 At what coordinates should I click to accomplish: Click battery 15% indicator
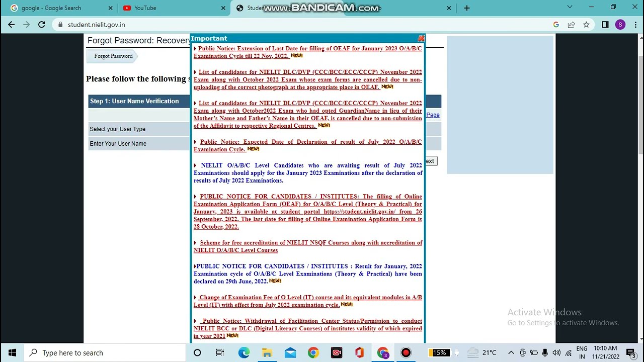pyautogui.click(x=439, y=353)
